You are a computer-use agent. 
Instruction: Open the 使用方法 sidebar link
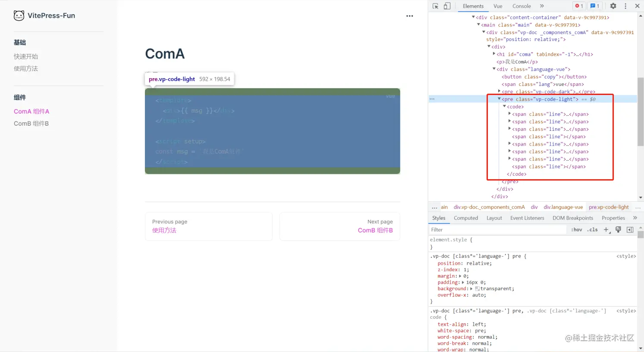click(26, 69)
